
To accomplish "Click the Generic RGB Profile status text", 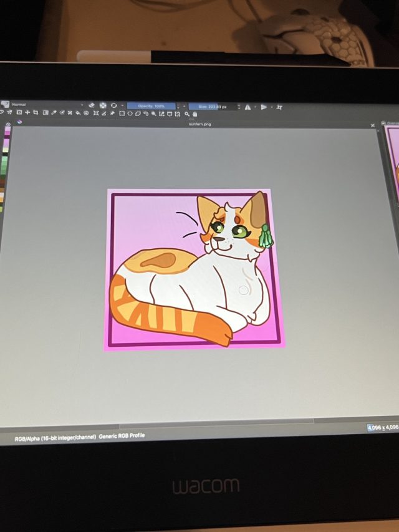I will (122, 436).
